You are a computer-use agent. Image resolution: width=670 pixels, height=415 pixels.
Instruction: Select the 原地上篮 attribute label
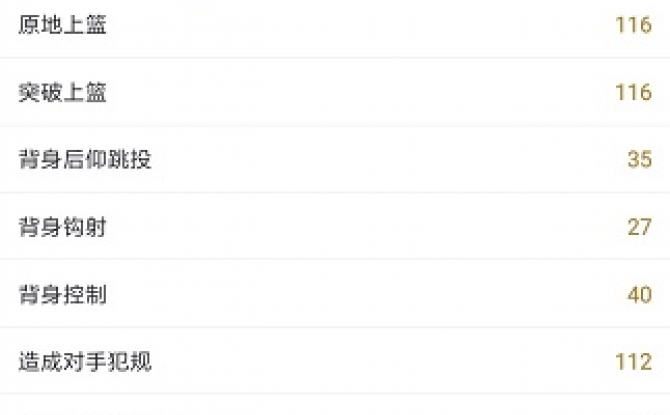tap(62, 25)
